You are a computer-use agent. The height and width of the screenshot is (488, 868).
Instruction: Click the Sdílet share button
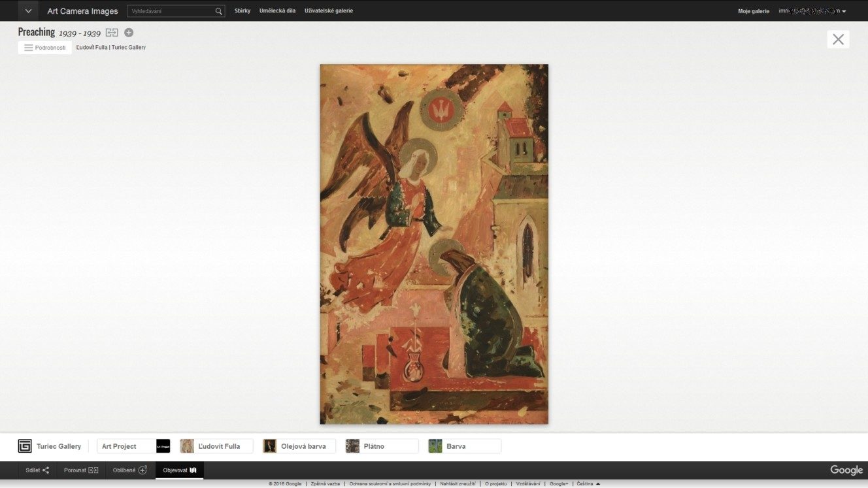pyautogui.click(x=37, y=470)
